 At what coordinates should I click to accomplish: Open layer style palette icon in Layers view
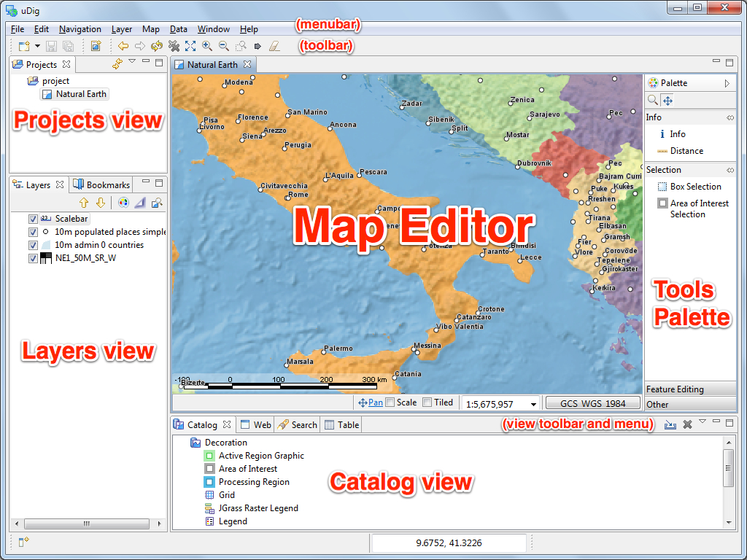coord(123,203)
